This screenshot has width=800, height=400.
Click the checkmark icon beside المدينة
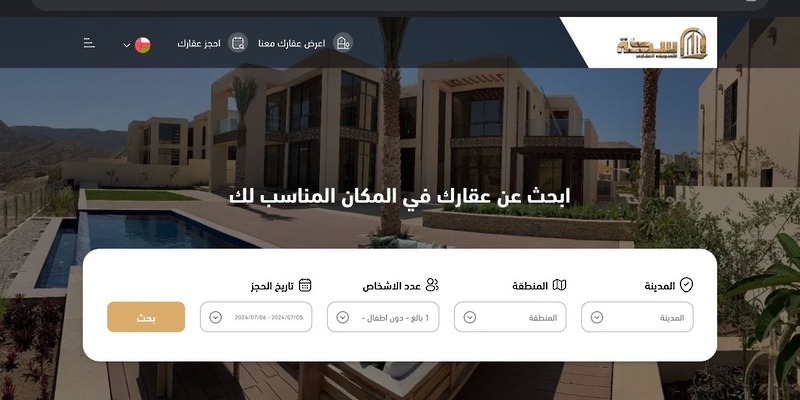[x=686, y=285]
